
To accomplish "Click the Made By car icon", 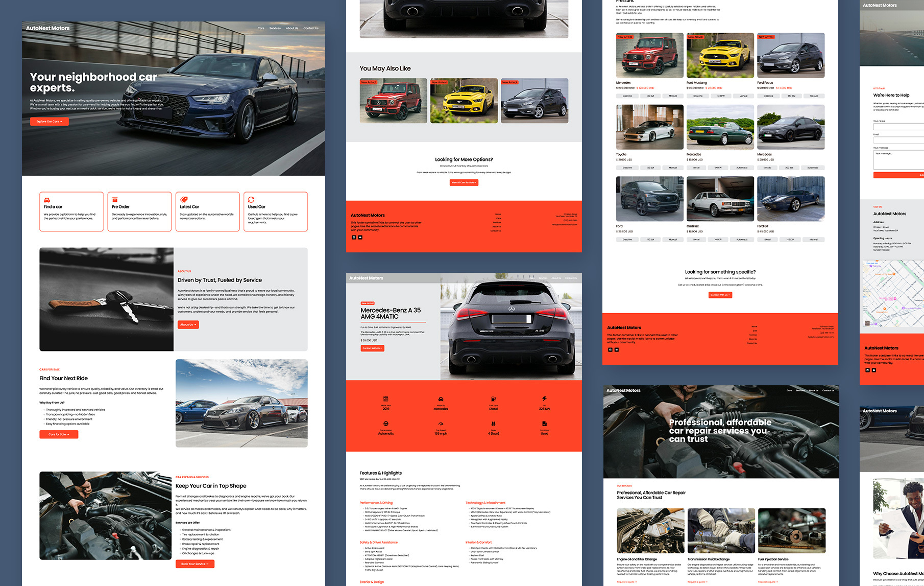I will (x=441, y=399).
